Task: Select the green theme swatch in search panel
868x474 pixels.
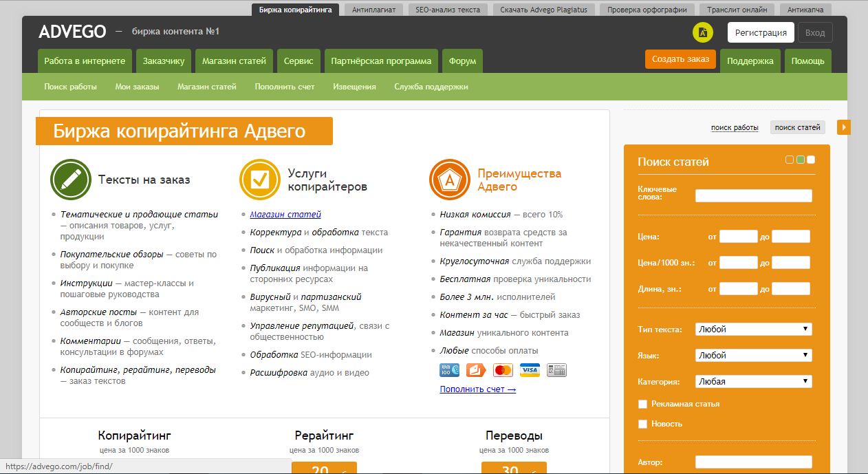Action: (x=801, y=160)
